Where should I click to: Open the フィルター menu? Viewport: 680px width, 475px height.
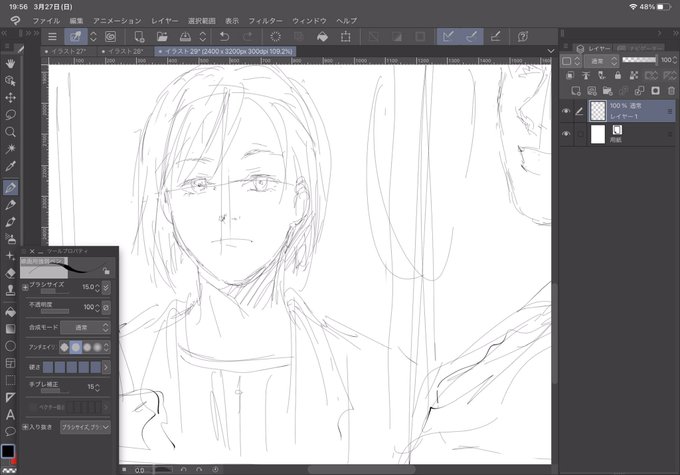[x=265, y=21]
